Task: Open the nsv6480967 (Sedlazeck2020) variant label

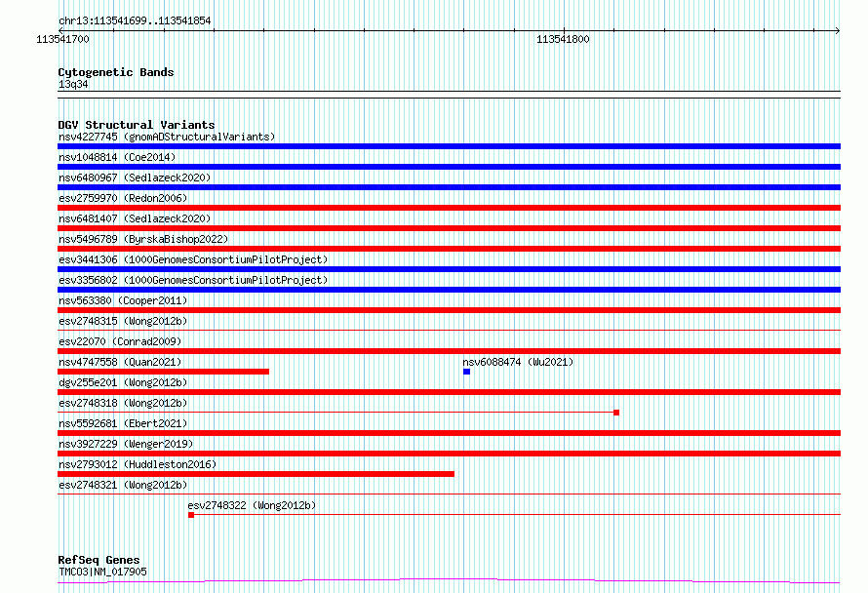Action: [x=135, y=178]
